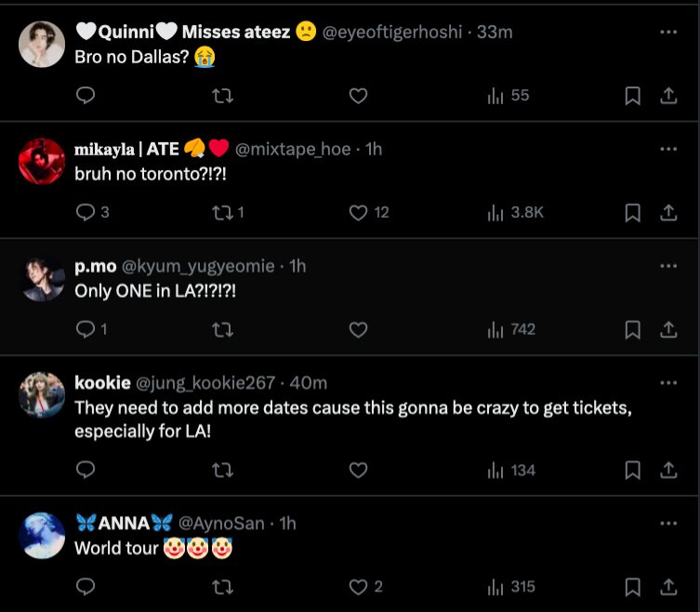This screenshot has width=700, height=612.
Task: Bookmark kookie's tweet about adding dates
Action: pyautogui.click(x=632, y=471)
